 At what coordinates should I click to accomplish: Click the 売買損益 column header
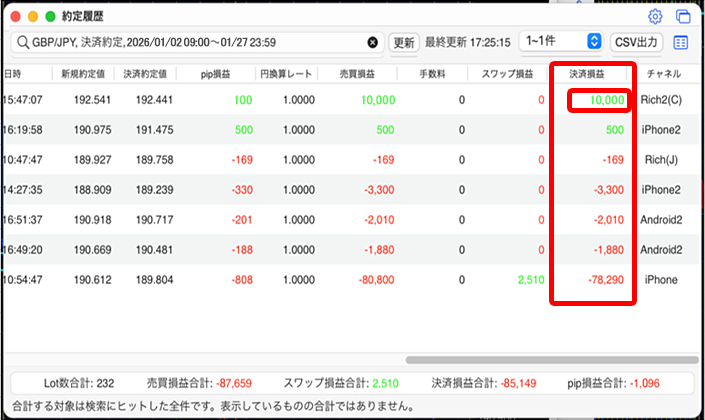[359, 74]
